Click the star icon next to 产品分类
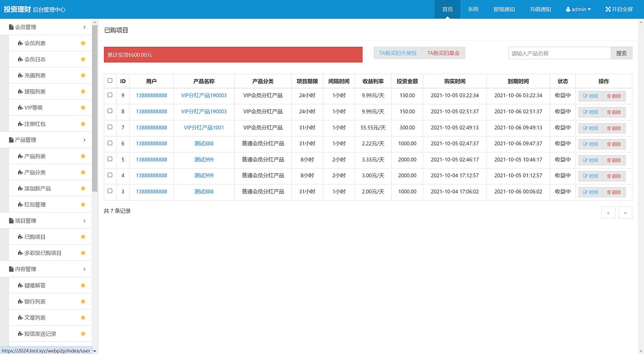The width and height of the screenshot is (644, 354). pyautogui.click(x=83, y=172)
